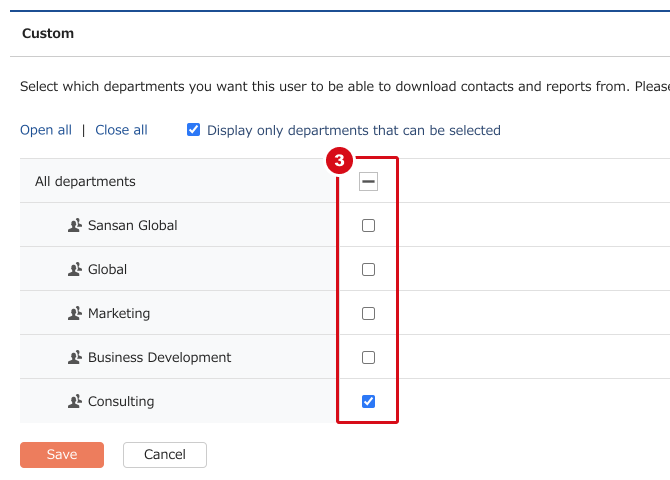Screen dimensions: 670x480
Task: Tick the Business Development checkbox
Action: tap(368, 357)
